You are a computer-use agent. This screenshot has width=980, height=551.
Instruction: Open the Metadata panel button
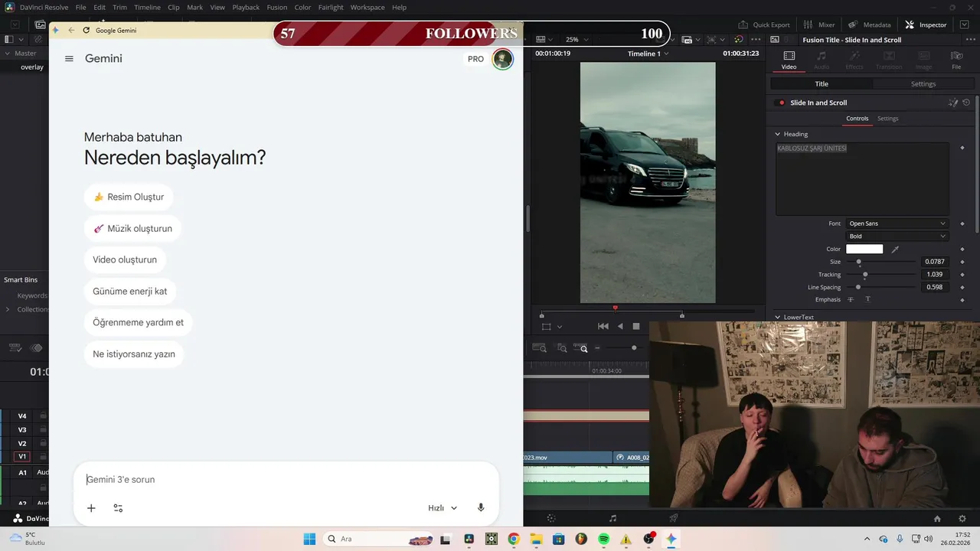point(869,24)
